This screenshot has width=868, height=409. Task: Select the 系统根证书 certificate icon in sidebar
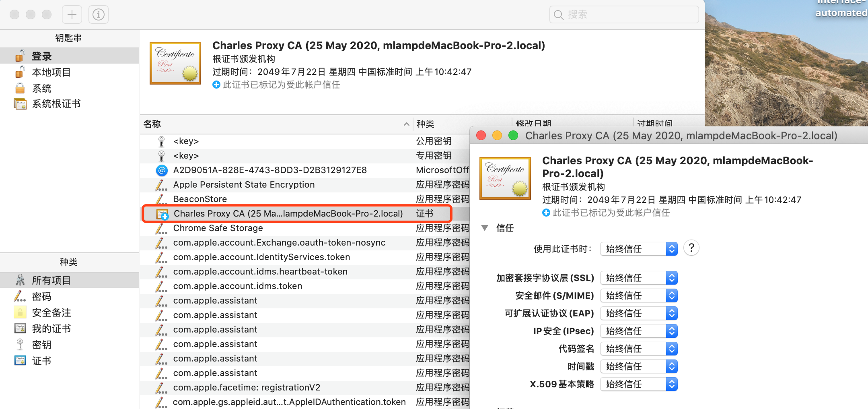tap(19, 103)
